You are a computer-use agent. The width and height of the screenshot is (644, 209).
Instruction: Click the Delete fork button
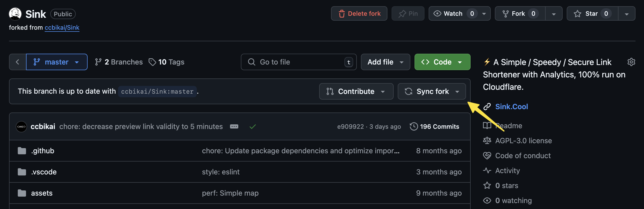[x=359, y=13]
